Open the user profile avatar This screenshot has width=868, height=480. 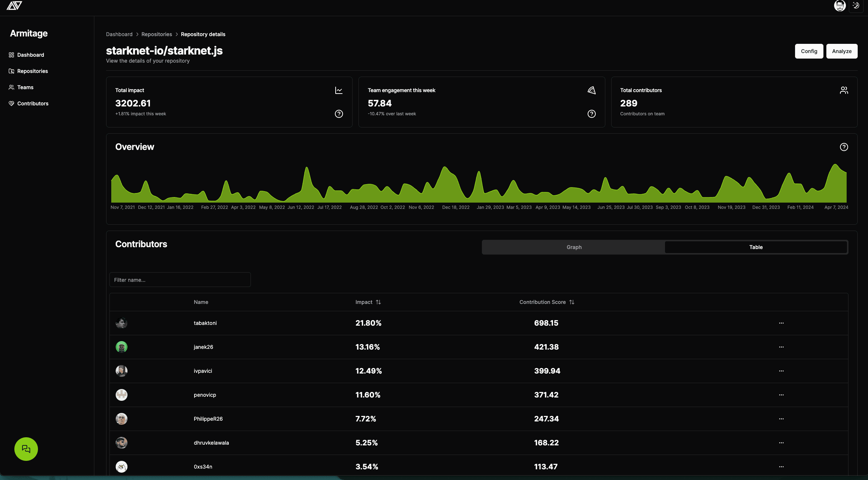840,6
